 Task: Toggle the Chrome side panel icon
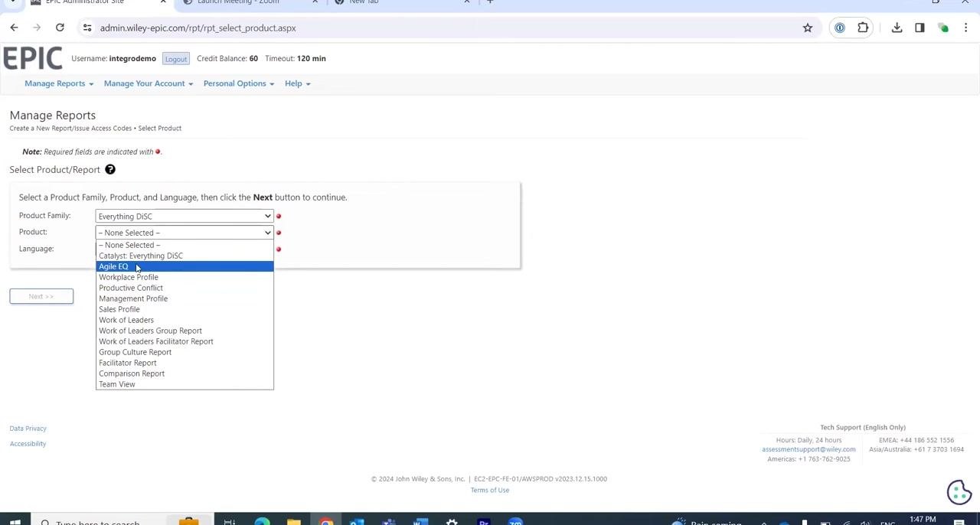click(x=920, y=28)
